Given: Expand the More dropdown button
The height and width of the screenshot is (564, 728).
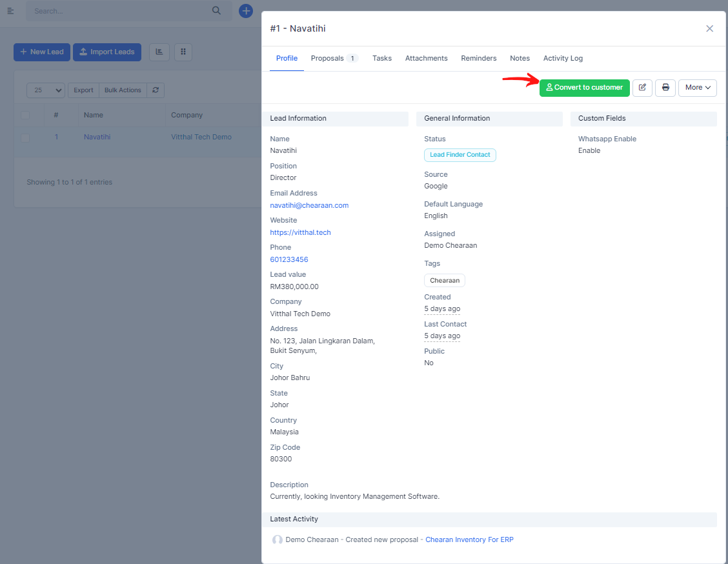Looking at the screenshot, I should [697, 88].
